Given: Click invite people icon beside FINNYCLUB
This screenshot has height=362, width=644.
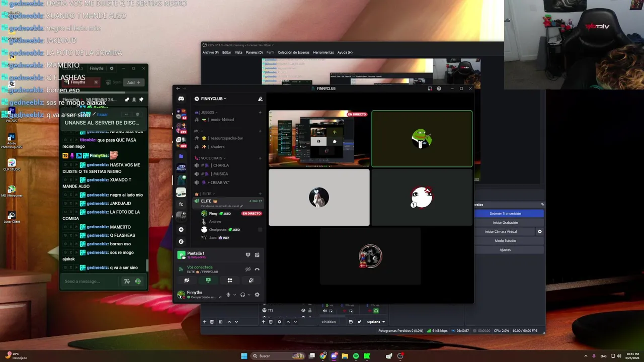Looking at the screenshot, I should coord(260,99).
